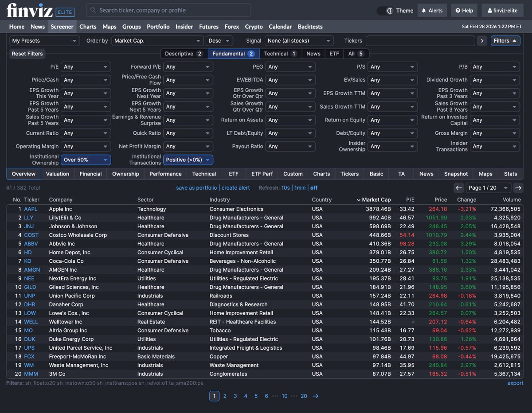Screen dimensions: 532x413
Task: Open Alerts bell button
Action: (432, 11)
